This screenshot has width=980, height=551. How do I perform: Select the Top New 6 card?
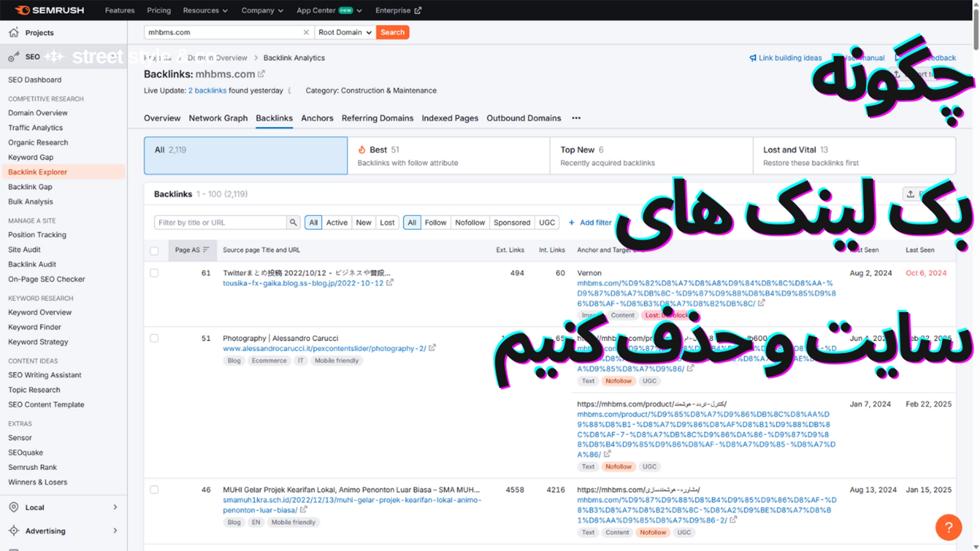(x=651, y=156)
